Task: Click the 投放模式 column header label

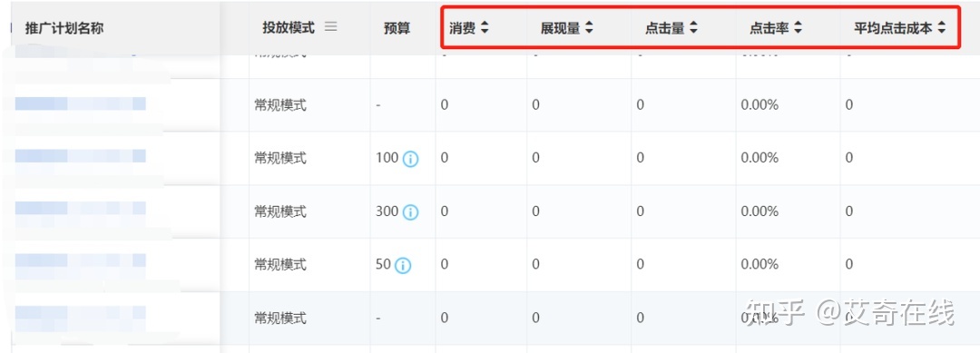Action: coord(289,27)
